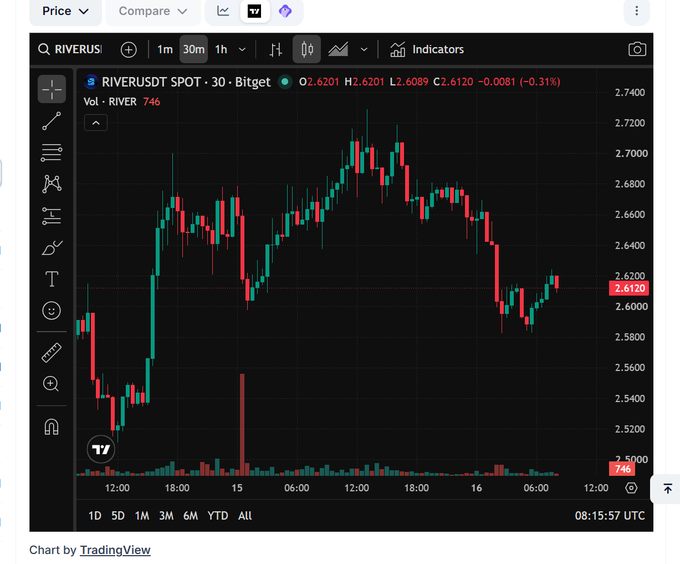Choose the XABCD pattern tool

[52, 184]
